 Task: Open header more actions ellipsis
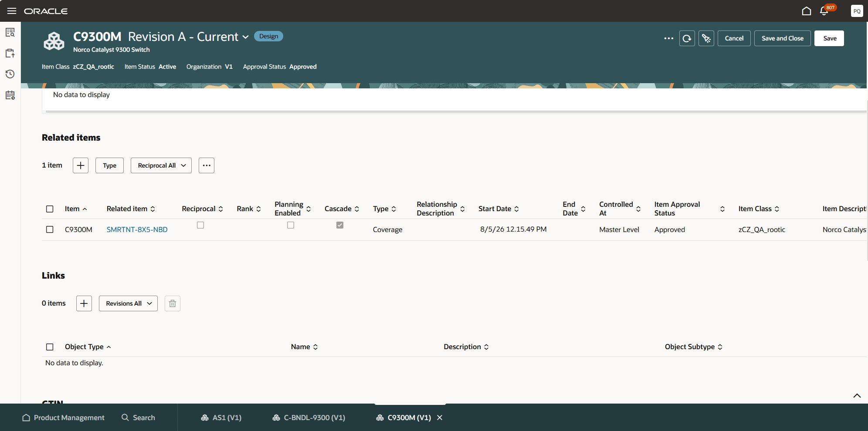pos(669,38)
